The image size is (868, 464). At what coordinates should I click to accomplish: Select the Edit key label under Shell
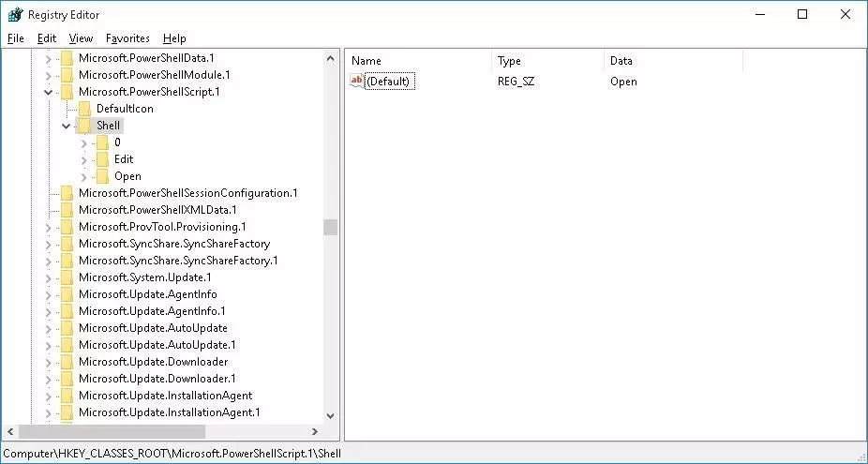(x=124, y=159)
